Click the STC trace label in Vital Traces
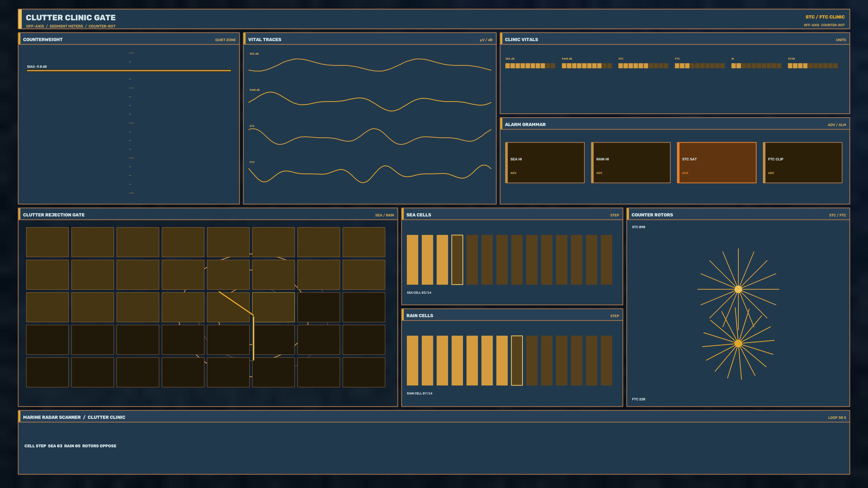Viewport: 868px width, 488px height. tap(252, 126)
